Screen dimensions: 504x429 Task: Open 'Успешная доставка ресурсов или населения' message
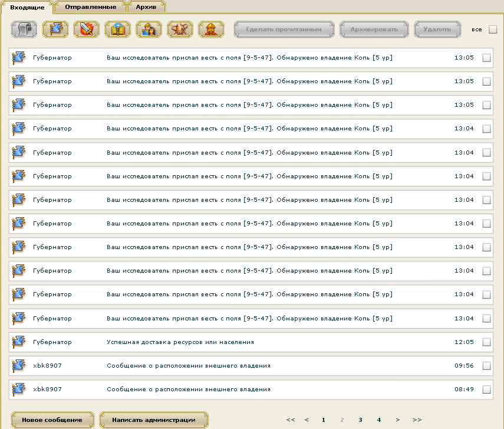click(x=180, y=342)
